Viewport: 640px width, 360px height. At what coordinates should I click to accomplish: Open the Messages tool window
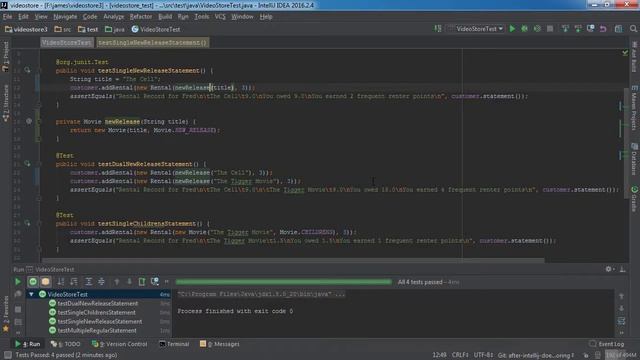[x=220, y=344]
